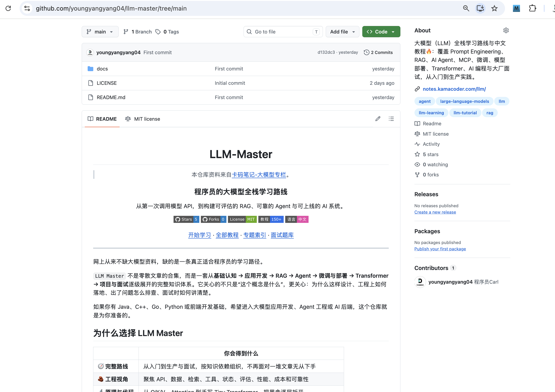Click the link icon beside notes.kamacoder.com

pyautogui.click(x=417, y=89)
